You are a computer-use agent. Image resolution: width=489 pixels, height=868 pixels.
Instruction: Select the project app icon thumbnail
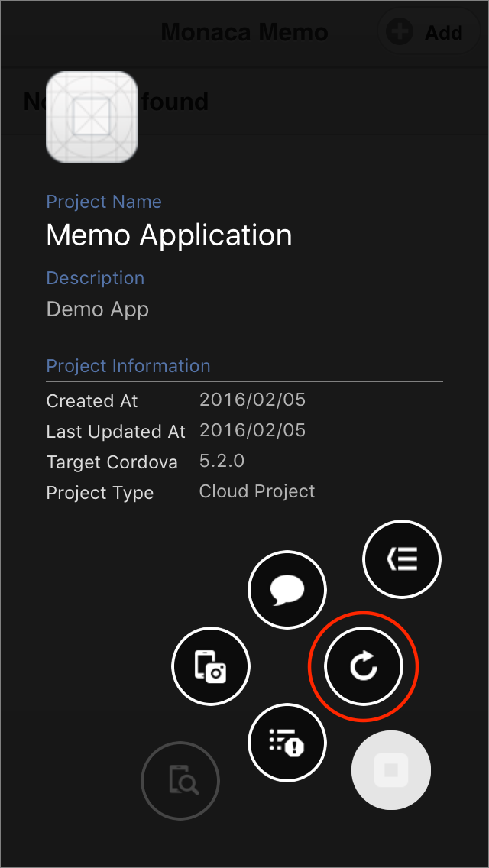tap(92, 117)
